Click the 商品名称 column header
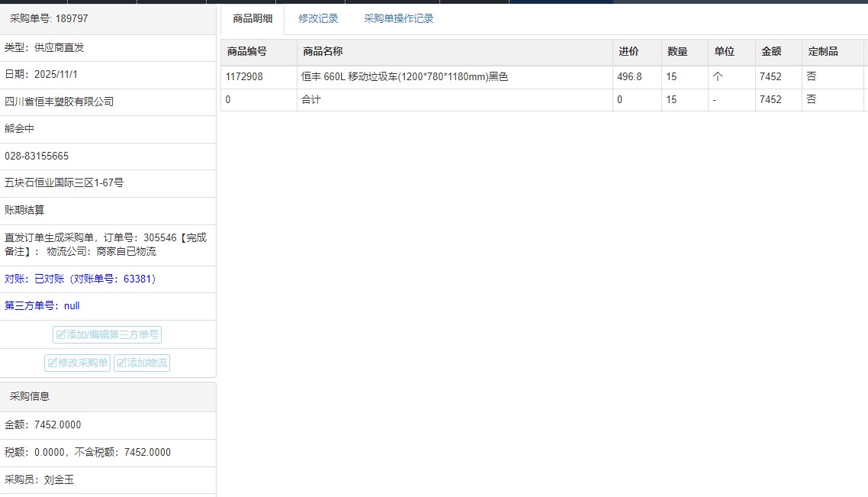Image resolution: width=868 pixels, height=497 pixels. point(323,52)
